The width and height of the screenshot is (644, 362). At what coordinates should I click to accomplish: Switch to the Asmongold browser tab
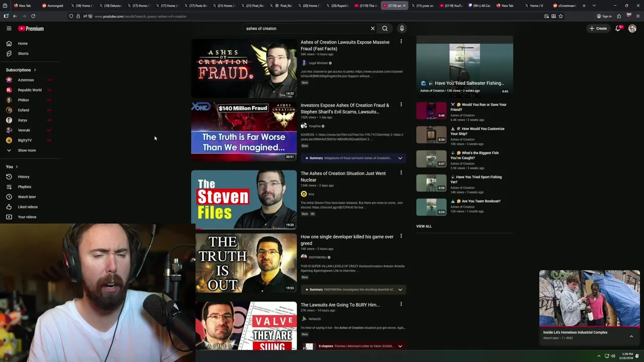[53, 6]
